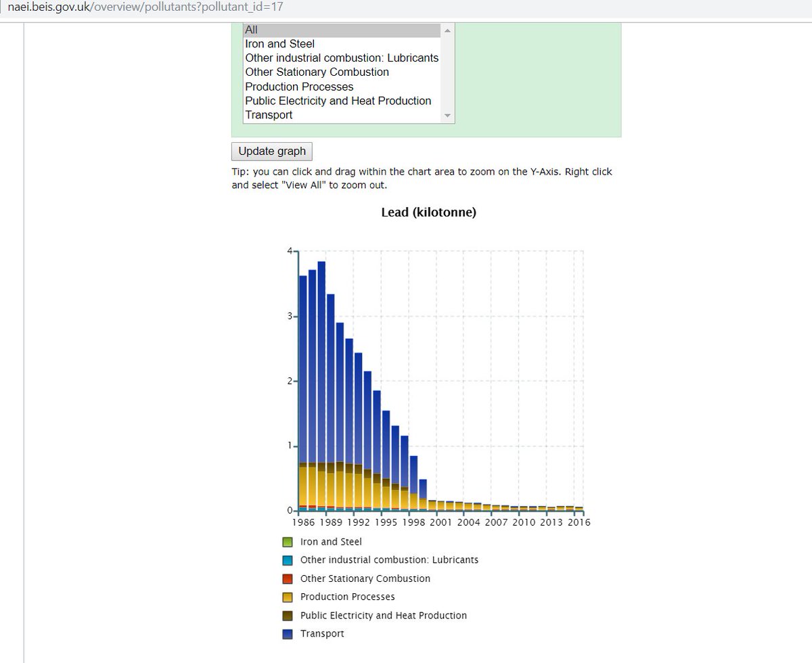Click the 1999 bar in the chart
Image resolution: width=812 pixels, height=663 pixels.
pyautogui.click(x=423, y=494)
